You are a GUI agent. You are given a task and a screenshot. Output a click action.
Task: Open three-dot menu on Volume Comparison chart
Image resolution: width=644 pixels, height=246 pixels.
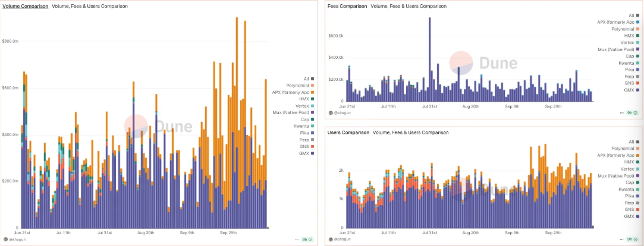[x=297, y=239]
